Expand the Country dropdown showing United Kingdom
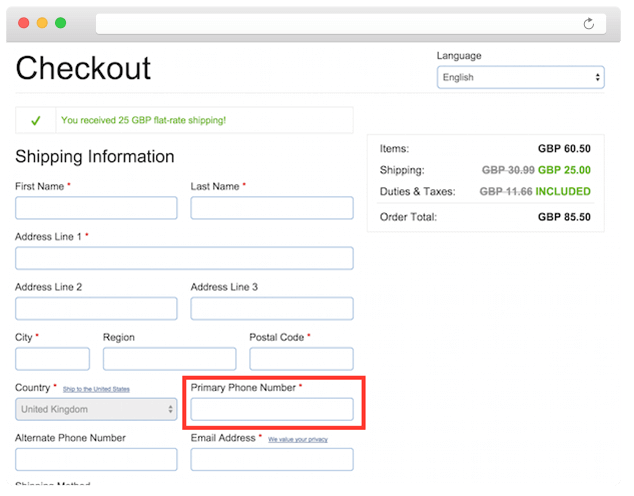634x496 pixels. [96, 409]
